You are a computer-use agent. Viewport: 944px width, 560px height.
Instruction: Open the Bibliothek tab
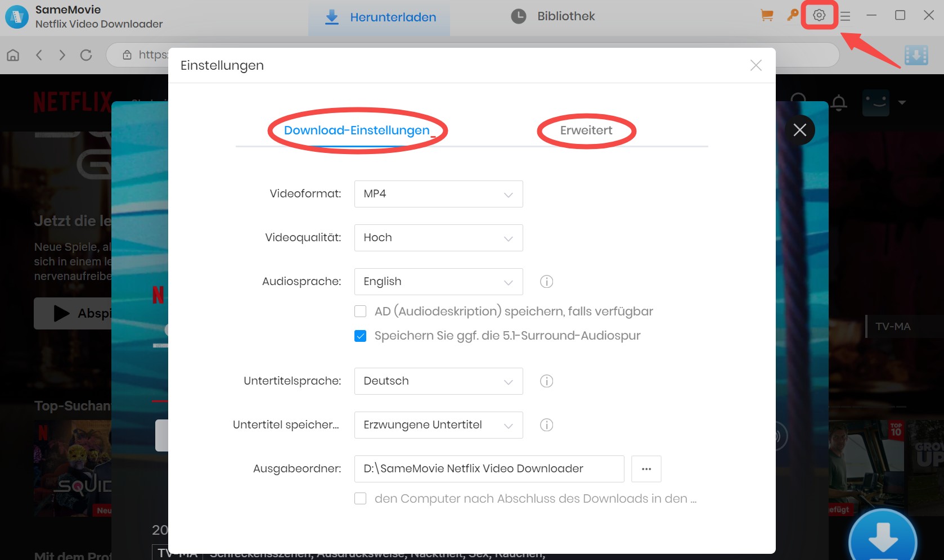[x=553, y=16]
